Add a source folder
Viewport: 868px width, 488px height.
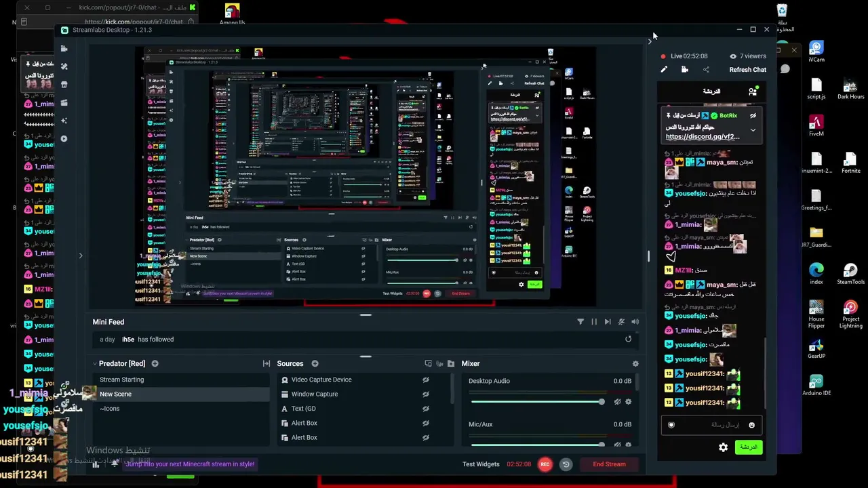[x=451, y=364]
